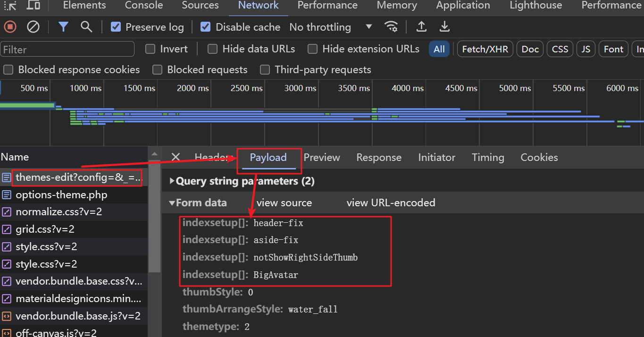The width and height of the screenshot is (644, 337).
Task: Select materialdesignicons.min request row
Action: pos(74,299)
